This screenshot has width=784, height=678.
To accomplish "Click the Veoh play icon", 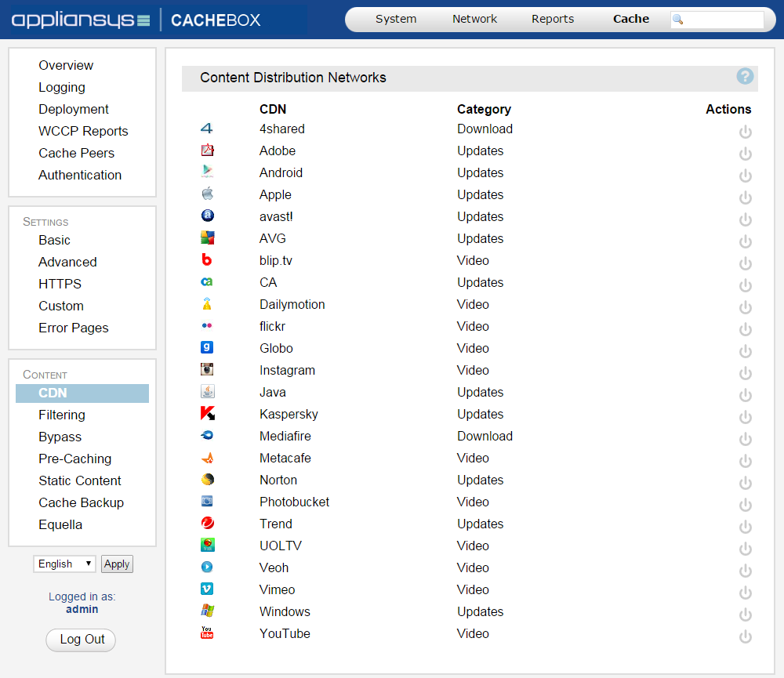I will click(x=207, y=567).
